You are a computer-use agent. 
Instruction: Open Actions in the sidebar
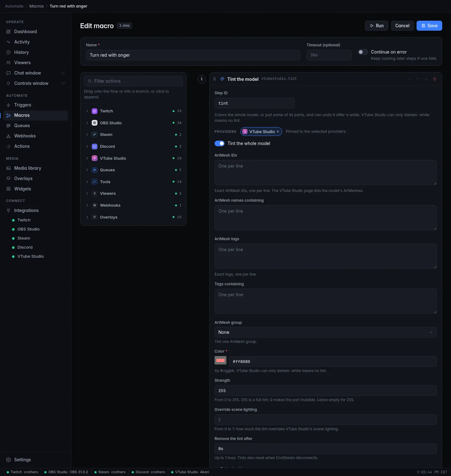coord(35,146)
